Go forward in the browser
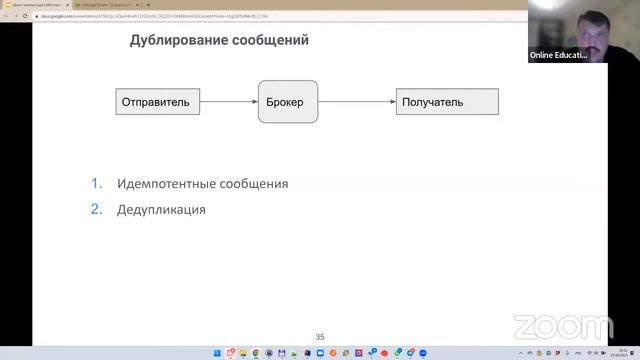This screenshot has width=640, height=360. click(16, 16)
